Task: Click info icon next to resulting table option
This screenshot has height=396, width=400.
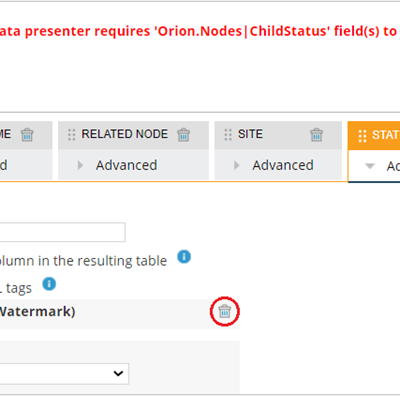Action: coord(184,257)
